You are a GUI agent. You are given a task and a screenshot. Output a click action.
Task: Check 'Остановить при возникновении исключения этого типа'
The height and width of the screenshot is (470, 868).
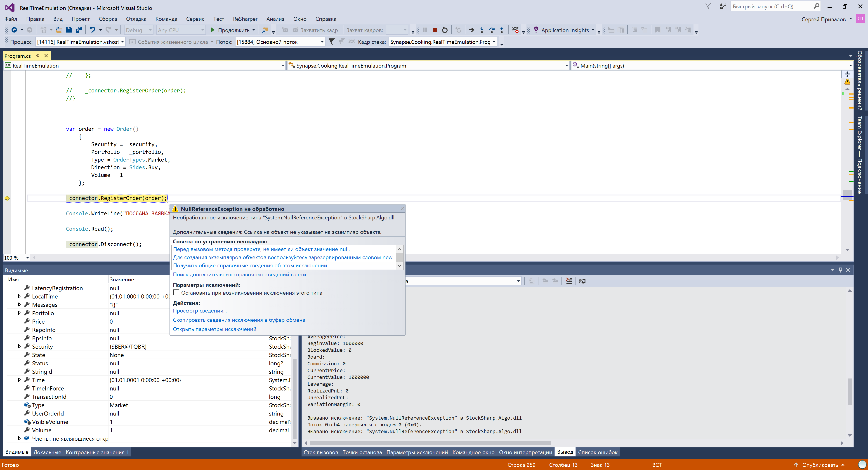(x=176, y=292)
